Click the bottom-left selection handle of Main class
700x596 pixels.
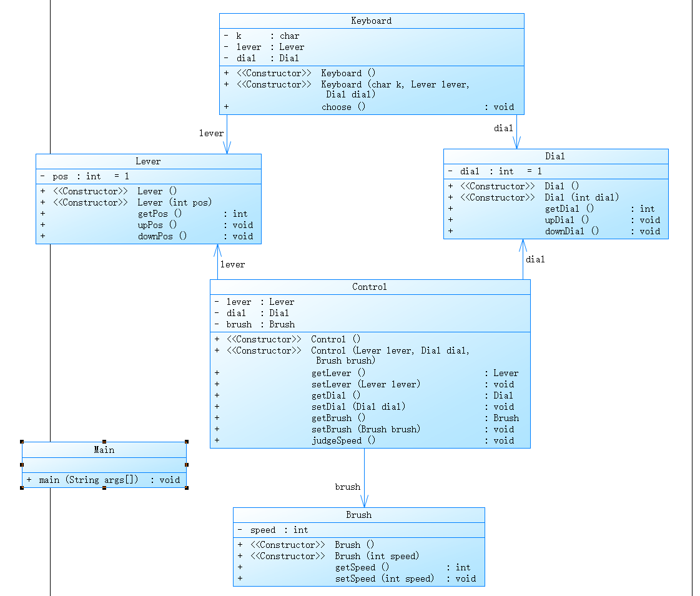[22, 488]
